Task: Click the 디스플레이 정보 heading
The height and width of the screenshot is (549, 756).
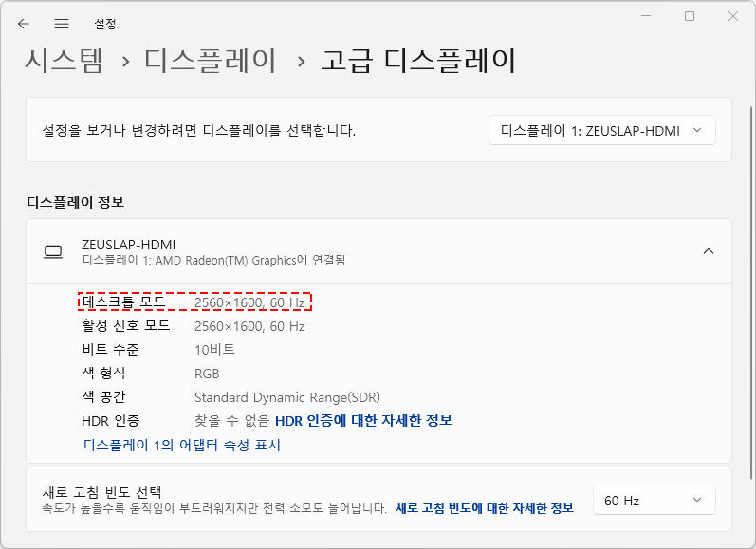Action: (75, 202)
